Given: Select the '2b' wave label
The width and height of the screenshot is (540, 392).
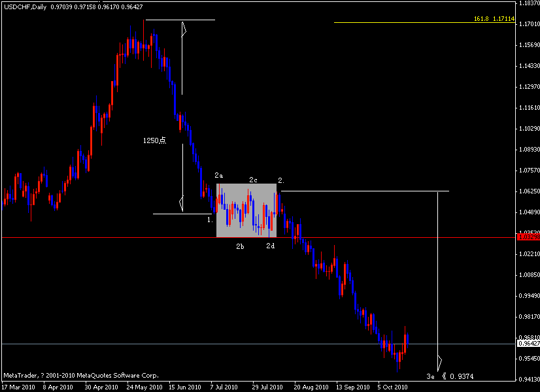Looking at the screenshot, I should (x=240, y=246).
